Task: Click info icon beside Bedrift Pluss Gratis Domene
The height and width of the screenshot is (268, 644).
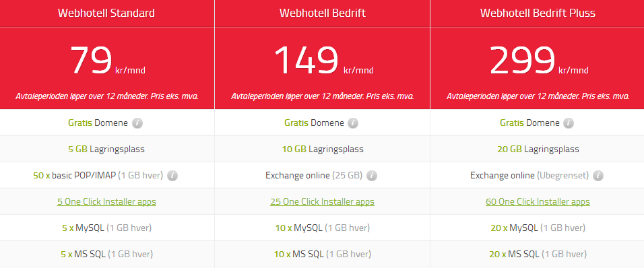Action: (x=569, y=123)
